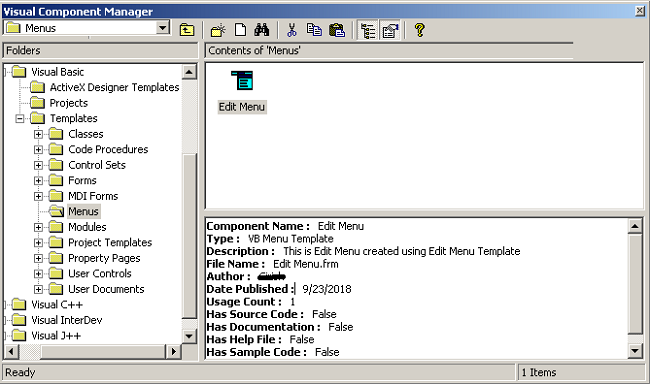This screenshot has width=650, height=384.
Task: Toggle the Folders tree view button
Action: coord(368,30)
